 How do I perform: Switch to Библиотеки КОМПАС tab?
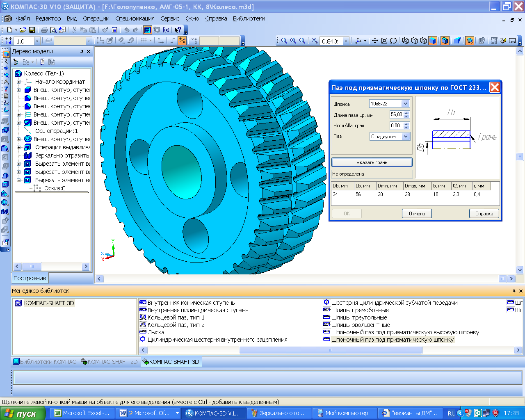[x=45, y=362]
